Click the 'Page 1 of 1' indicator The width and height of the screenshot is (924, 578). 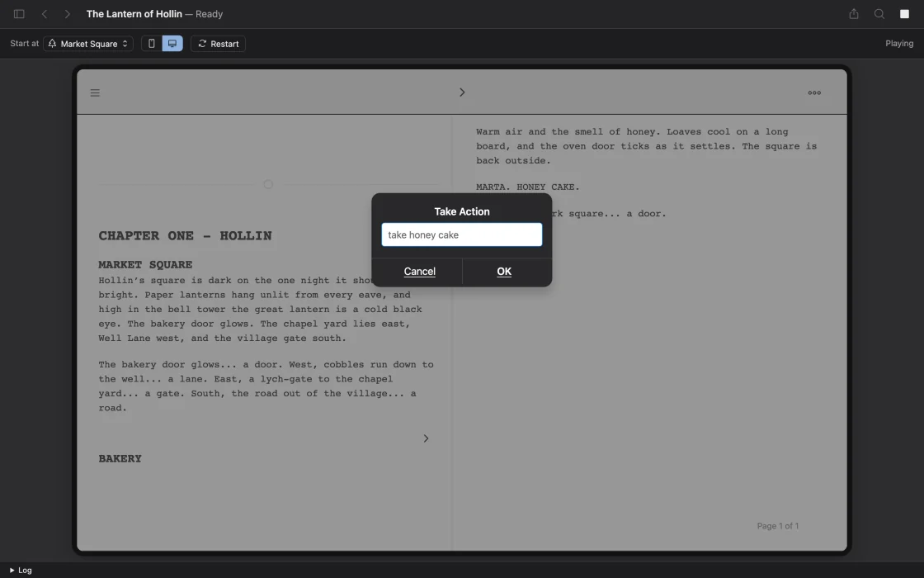[778, 526]
